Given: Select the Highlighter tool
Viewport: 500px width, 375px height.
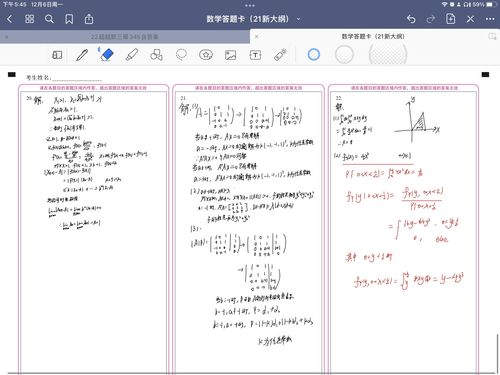Looking at the screenshot, I should coord(132,55).
